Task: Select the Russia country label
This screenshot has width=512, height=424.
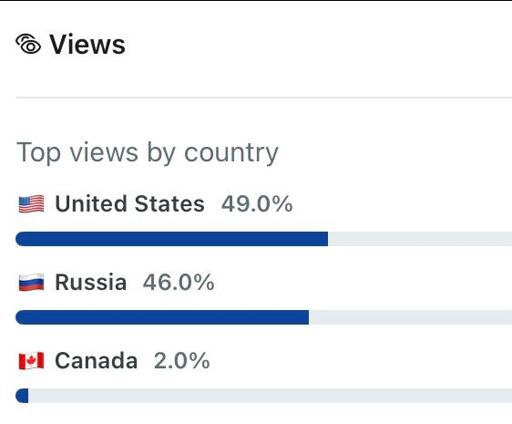Action: point(91,282)
